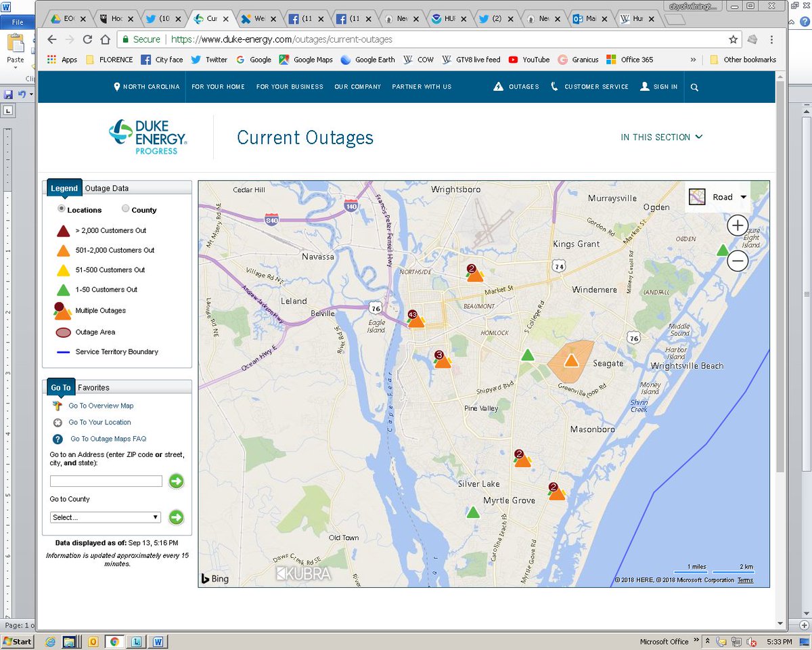Open Chrome's three-dot menu
Image resolution: width=812 pixels, height=650 pixels.
coord(771,39)
